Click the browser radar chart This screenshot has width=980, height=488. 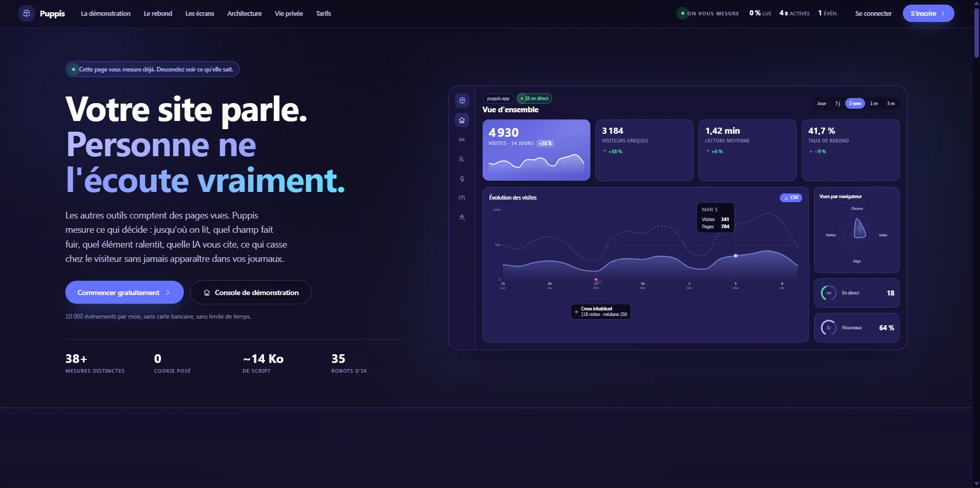pyautogui.click(x=857, y=235)
